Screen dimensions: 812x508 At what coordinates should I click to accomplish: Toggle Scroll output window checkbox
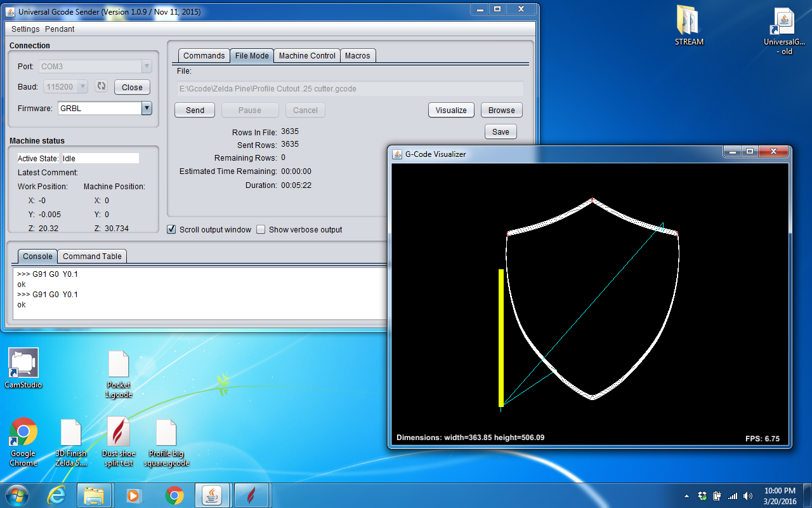coord(171,229)
